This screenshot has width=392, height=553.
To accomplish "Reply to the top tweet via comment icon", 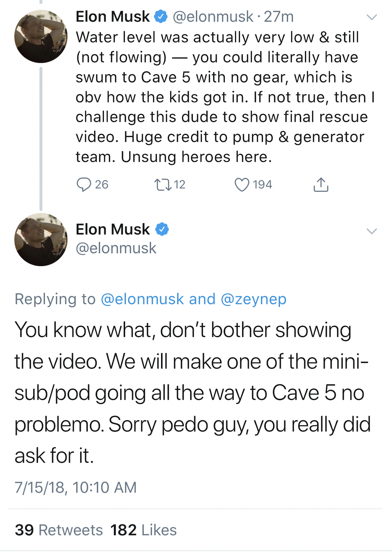I will pyautogui.click(x=84, y=184).
